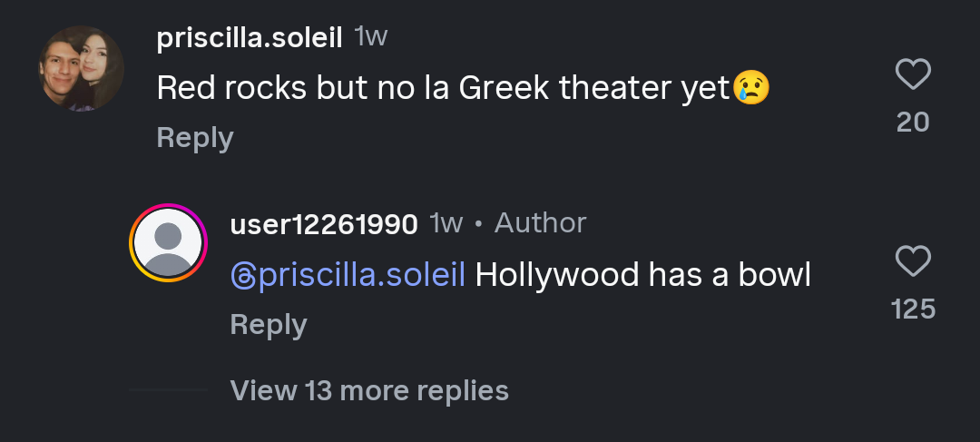Click the 1w timestamp beside priscilla.soleil

(371, 37)
